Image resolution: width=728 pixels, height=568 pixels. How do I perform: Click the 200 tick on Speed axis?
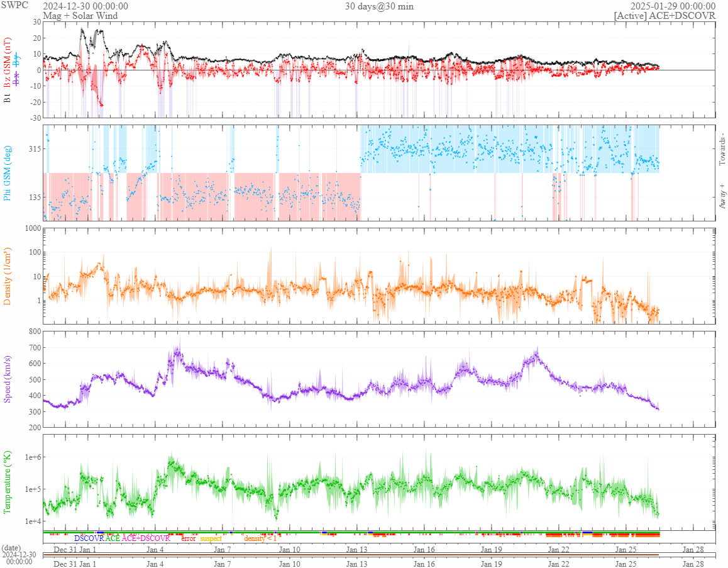tap(35, 427)
